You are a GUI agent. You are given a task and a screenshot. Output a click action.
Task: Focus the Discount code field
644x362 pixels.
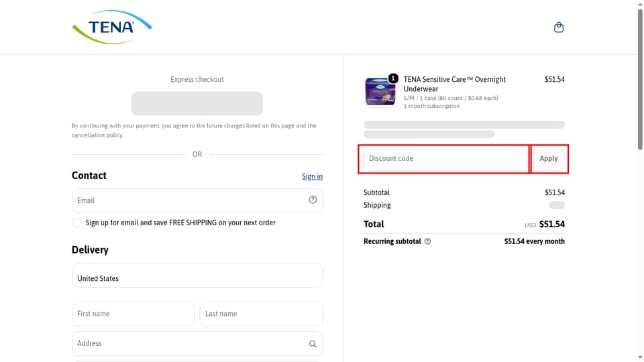pos(446,158)
